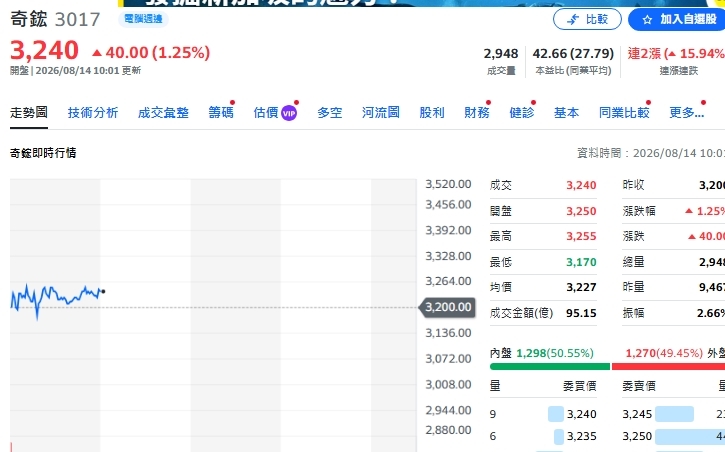This screenshot has height=452, width=725.
Task: Click ask price 3,245 in order book
Action: 637,414
